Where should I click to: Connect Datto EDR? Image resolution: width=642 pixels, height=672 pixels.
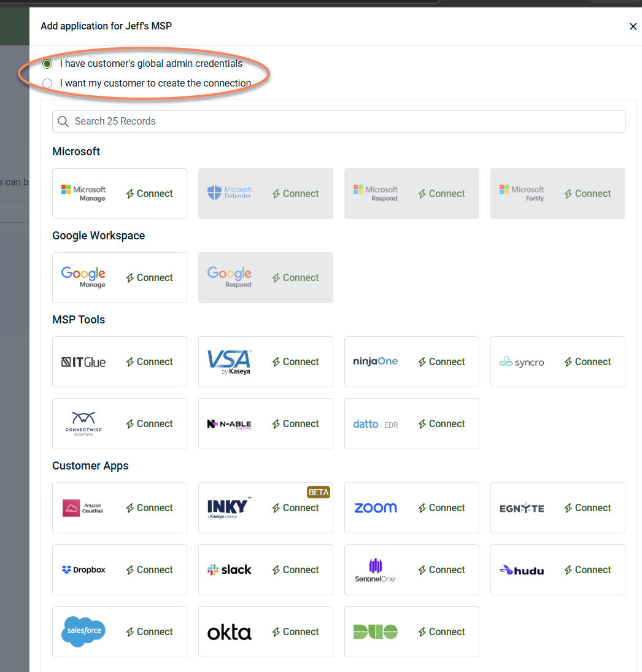442,424
